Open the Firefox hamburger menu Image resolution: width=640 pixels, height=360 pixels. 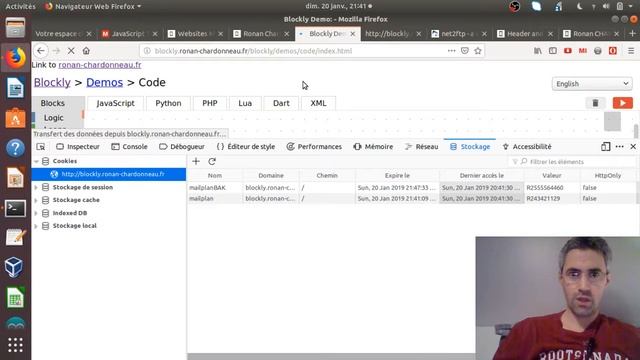[631, 51]
